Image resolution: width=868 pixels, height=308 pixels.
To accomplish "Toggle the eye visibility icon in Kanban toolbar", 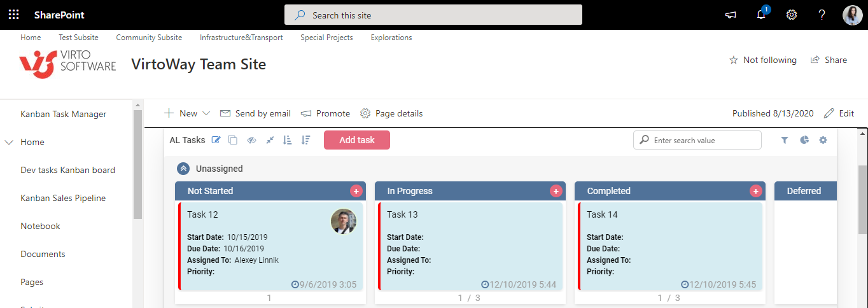I will [251, 140].
